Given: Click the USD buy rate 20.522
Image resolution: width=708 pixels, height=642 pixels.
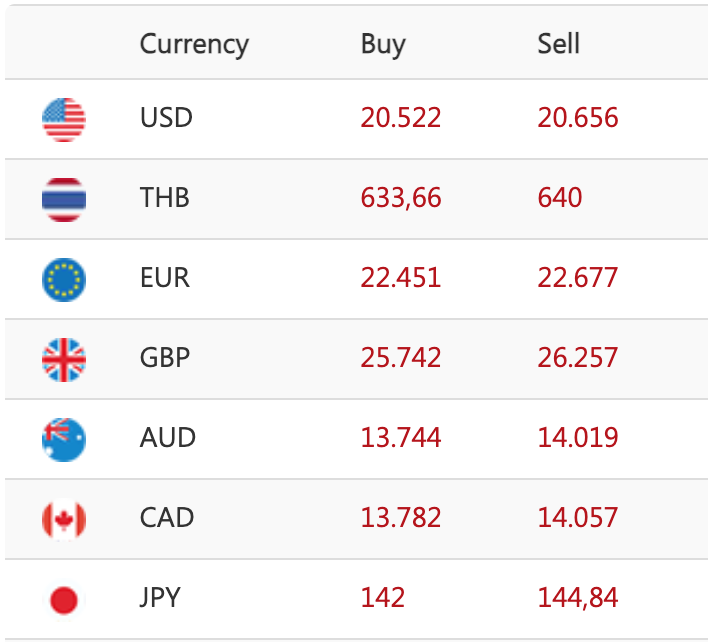Looking at the screenshot, I should [x=401, y=118].
